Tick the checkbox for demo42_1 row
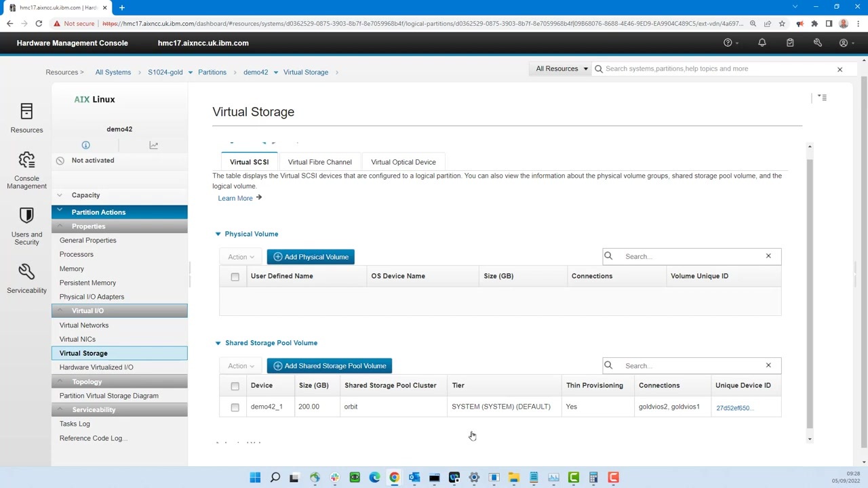Screen dimensions: 868x488 click(x=235, y=407)
